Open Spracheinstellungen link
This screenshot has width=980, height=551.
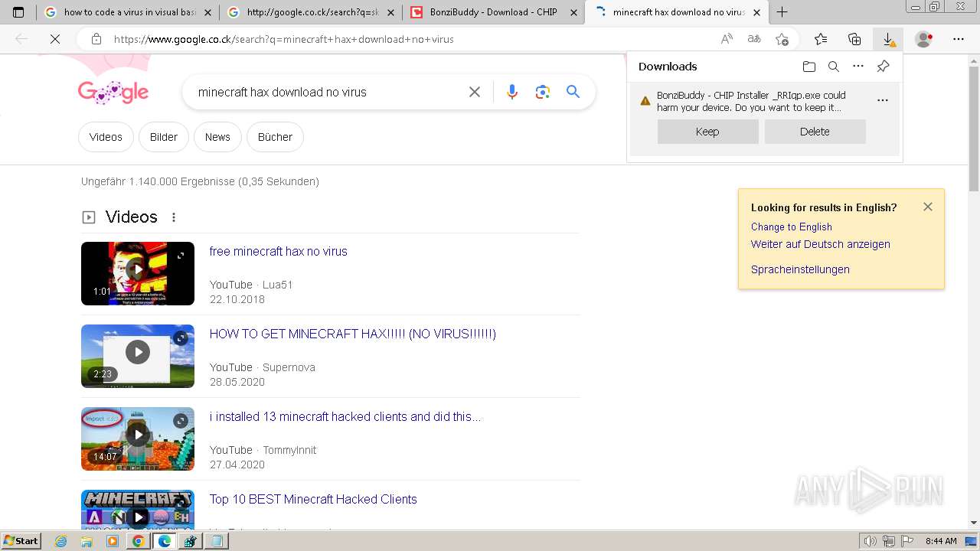(x=800, y=269)
